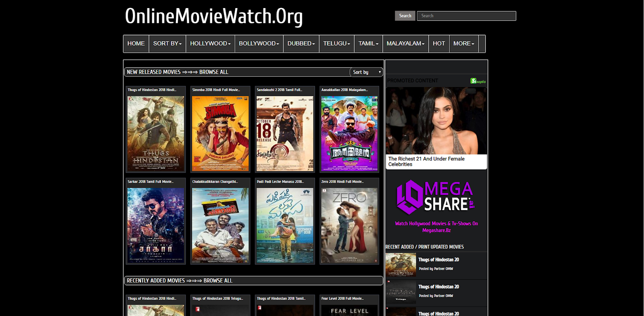The width and height of the screenshot is (644, 316).
Task: Expand the BOLLYWOOD menu
Action: pyautogui.click(x=259, y=44)
